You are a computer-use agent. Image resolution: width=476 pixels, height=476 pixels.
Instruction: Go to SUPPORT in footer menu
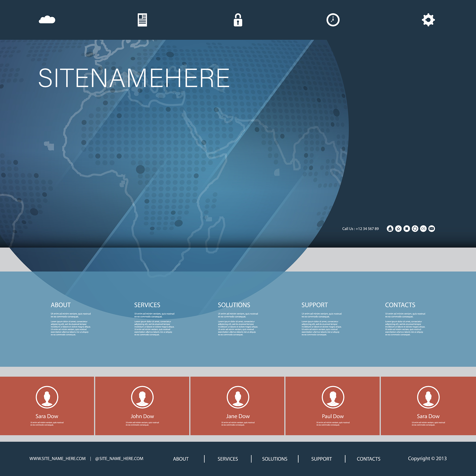(x=321, y=459)
